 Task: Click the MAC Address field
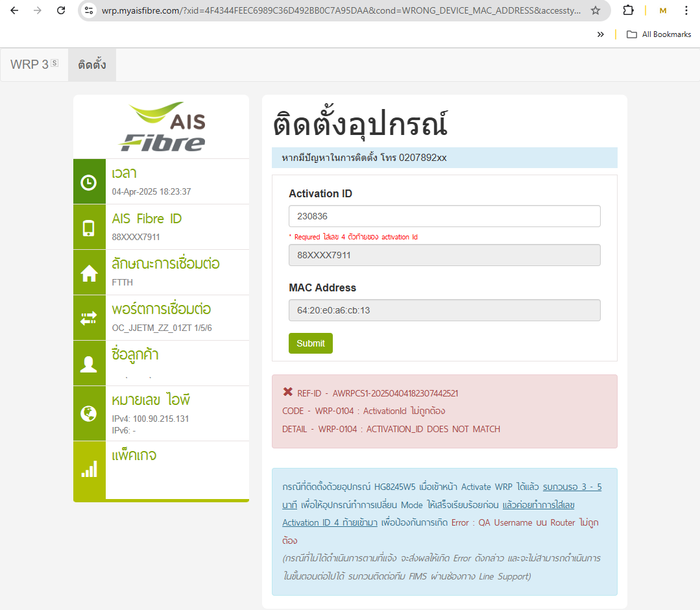(x=444, y=310)
